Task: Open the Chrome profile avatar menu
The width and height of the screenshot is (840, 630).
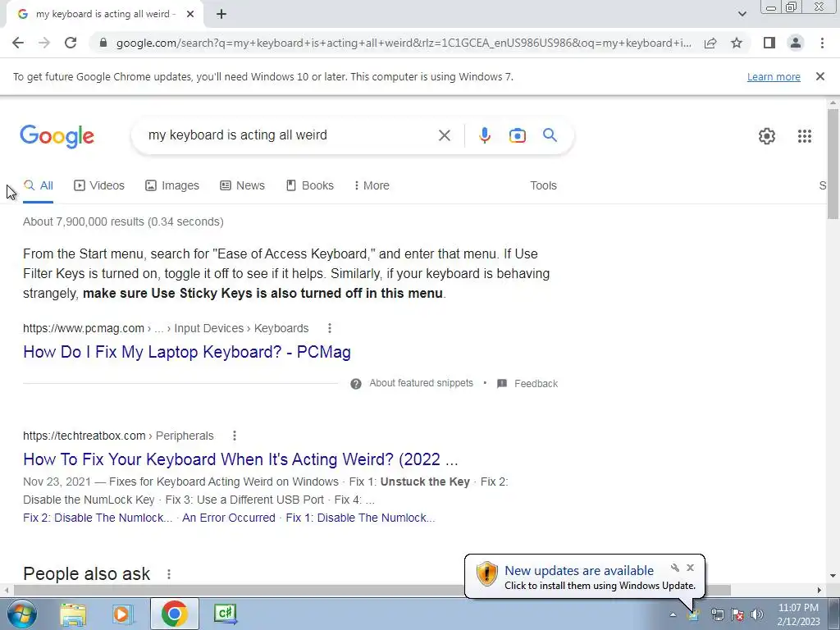Action: click(x=796, y=43)
